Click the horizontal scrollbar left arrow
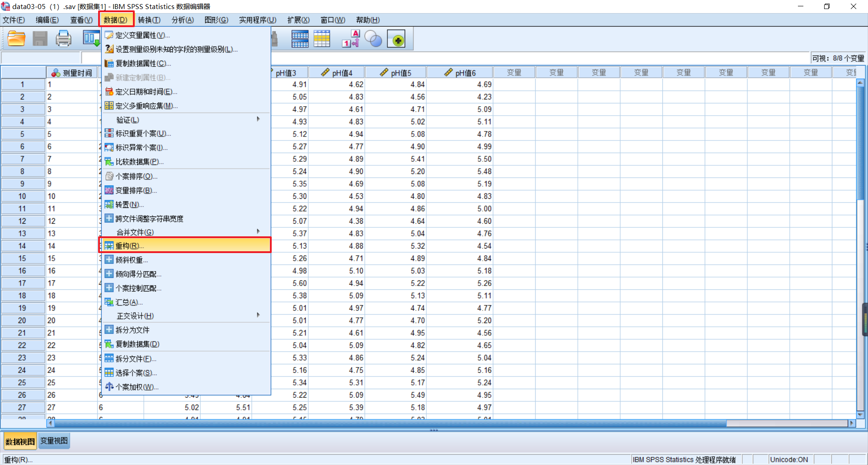This screenshot has width=868, height=465. coord(51,423)
